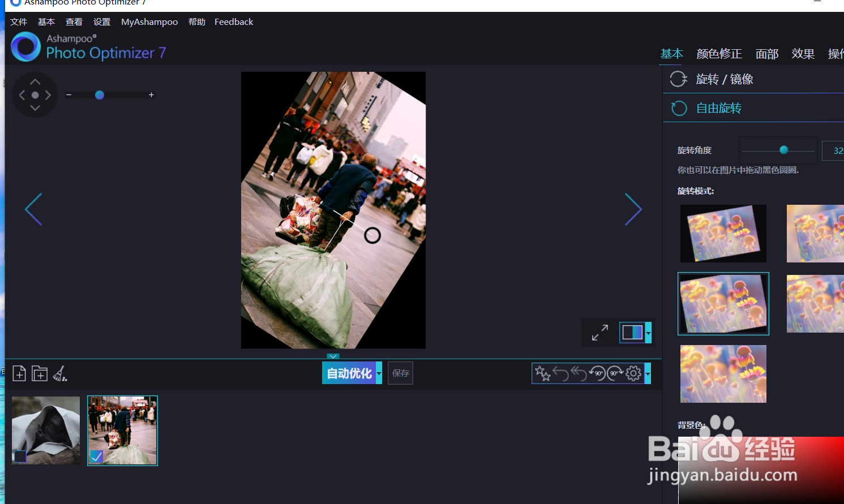The width and height of the screenshot is (844, 504).
Task: Undo all changes with double arrow icon
Action: 579,373
